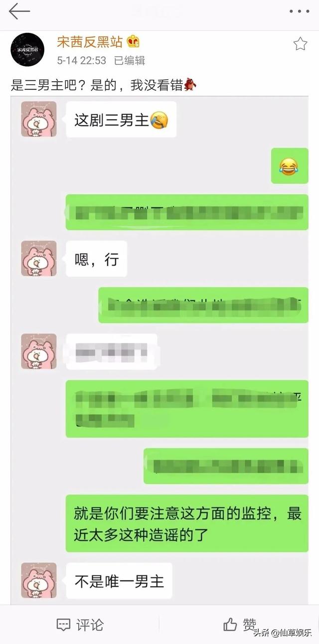The width and height of the screenshot is (319, 644).
Task: Tap the pink pig avatar beside 这剧三男主
Action: pos(39,119)
